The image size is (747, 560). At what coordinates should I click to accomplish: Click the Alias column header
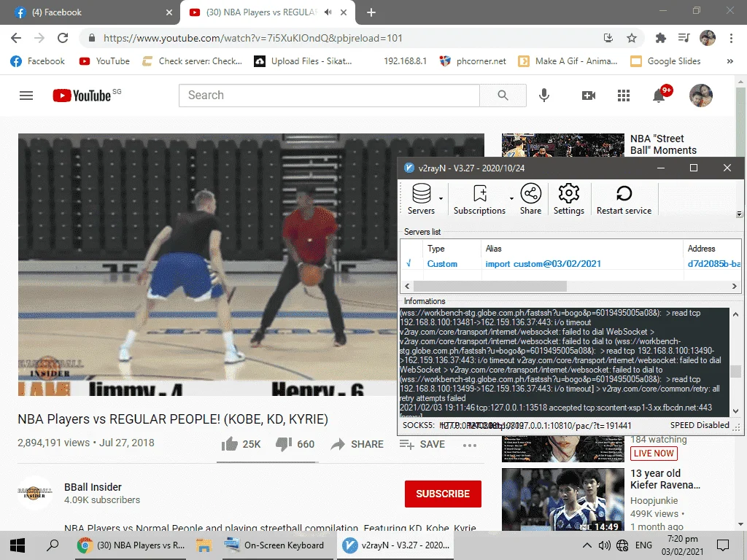494,249
